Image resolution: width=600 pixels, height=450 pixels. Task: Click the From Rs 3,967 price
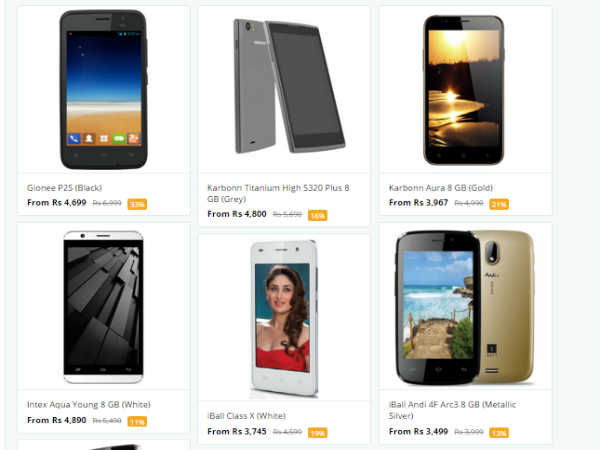point(418,203)
